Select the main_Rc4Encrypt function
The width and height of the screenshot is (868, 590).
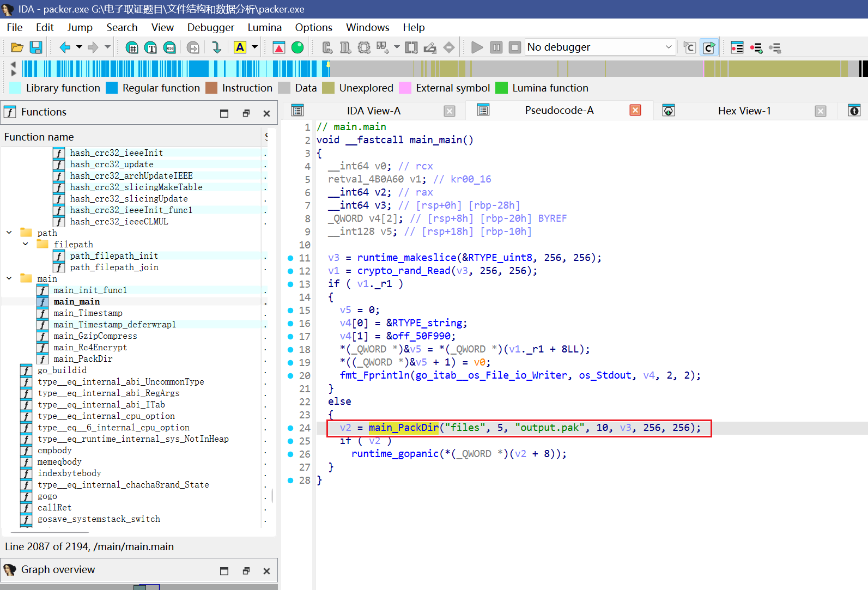(x=90, y=348)
